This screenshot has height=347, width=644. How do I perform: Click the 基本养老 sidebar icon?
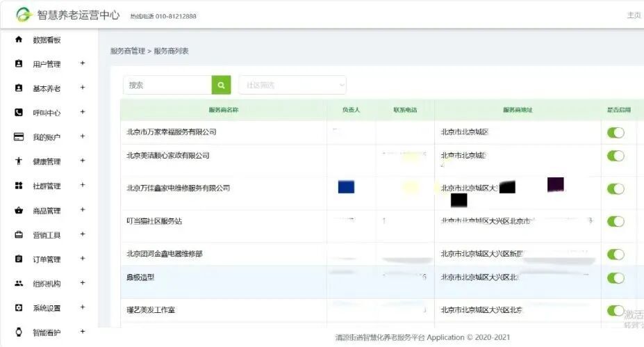click(19, 88)
